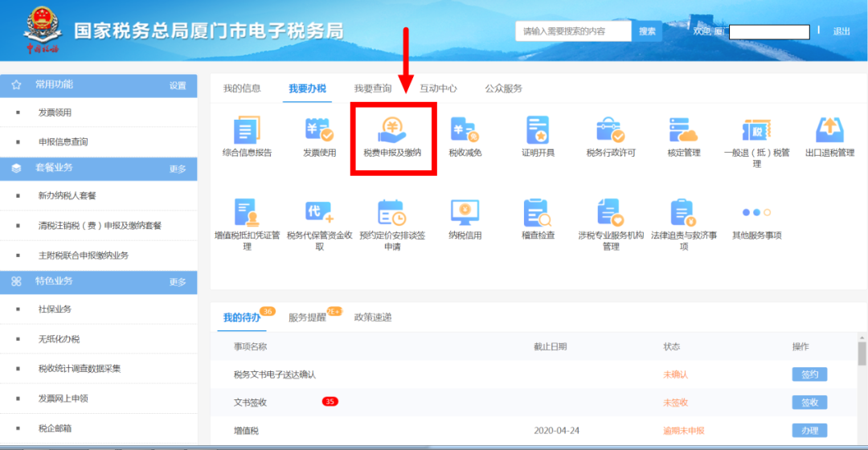This screenshot has height=450, width=868.
Task: Switch to 公众服务 tab
Action: (x=503, y=88)
